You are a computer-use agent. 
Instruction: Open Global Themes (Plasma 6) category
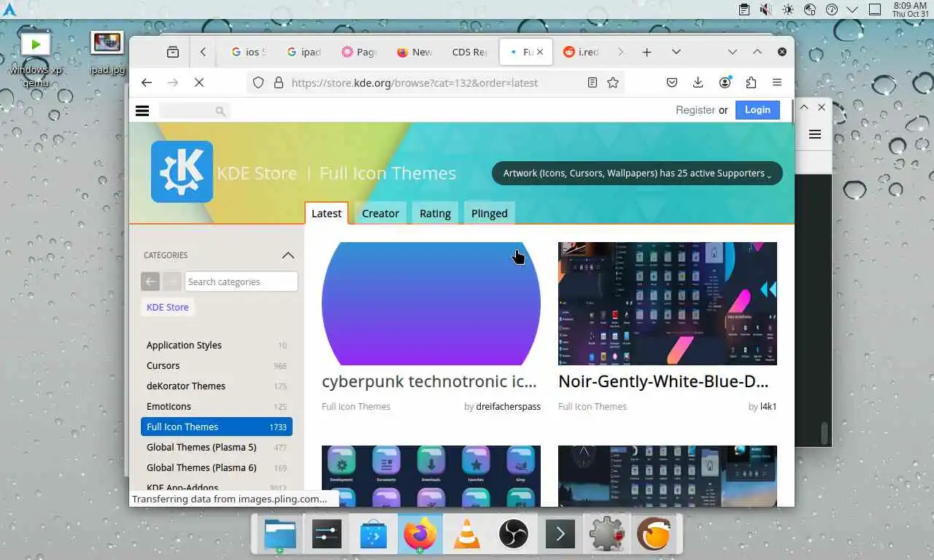pyautogui.click(x=217, y=467)
